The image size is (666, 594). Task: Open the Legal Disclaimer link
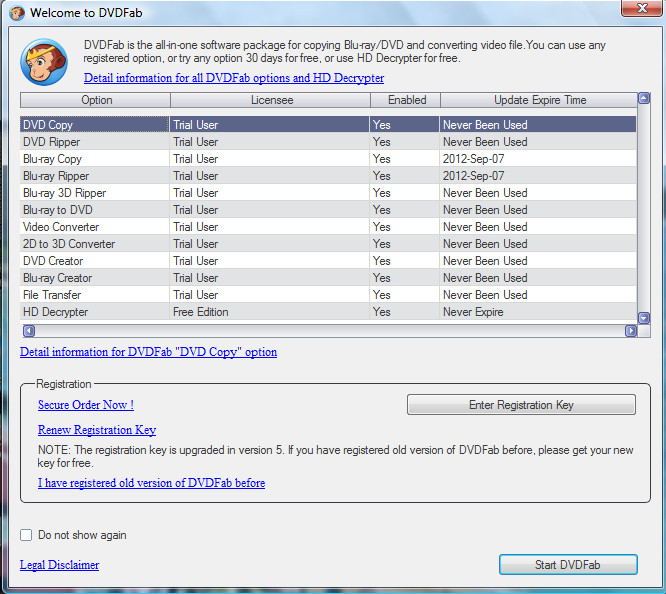59,565
